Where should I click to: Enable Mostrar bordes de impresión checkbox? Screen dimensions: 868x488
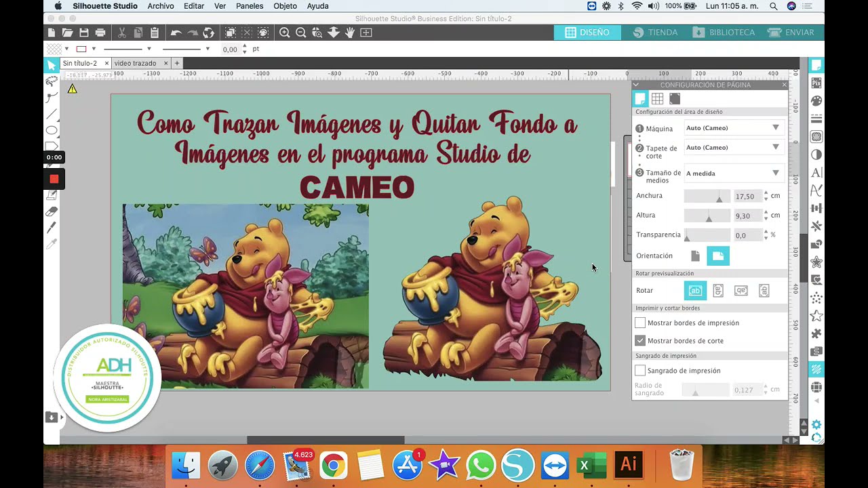(640, 323)
